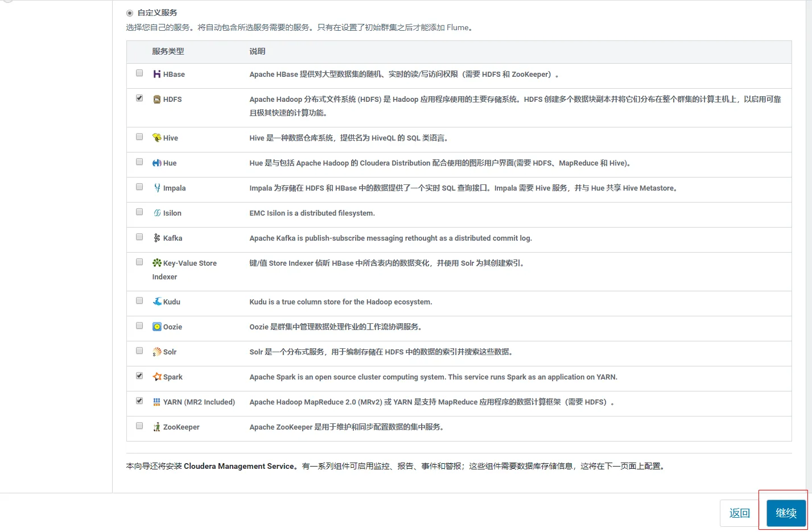Go back with the 返回 button
Viewport: 812px width, 532px height.
point(739,513)
